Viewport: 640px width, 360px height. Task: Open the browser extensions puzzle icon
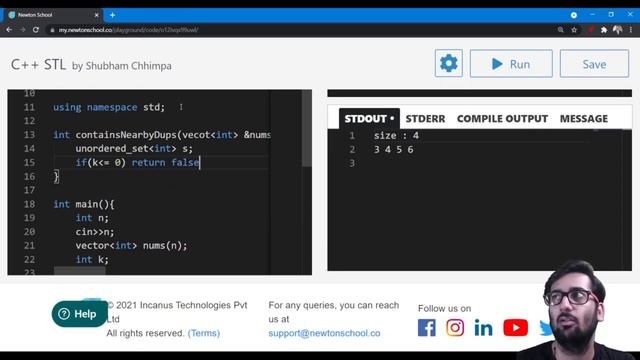[x=604, y=30]
